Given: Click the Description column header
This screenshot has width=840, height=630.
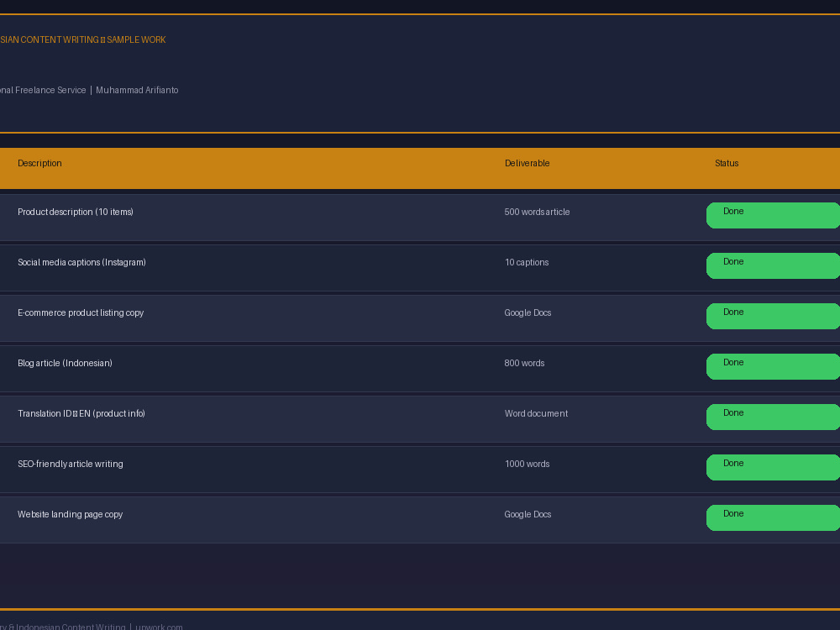Looking at the screenshot, I should click(x=39, y=164).
